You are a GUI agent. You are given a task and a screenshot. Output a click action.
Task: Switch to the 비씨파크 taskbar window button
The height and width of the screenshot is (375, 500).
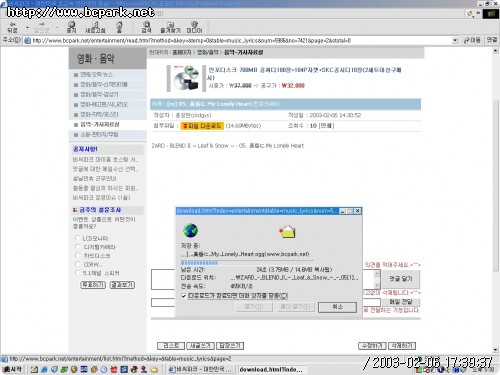(x=200, y=370)
